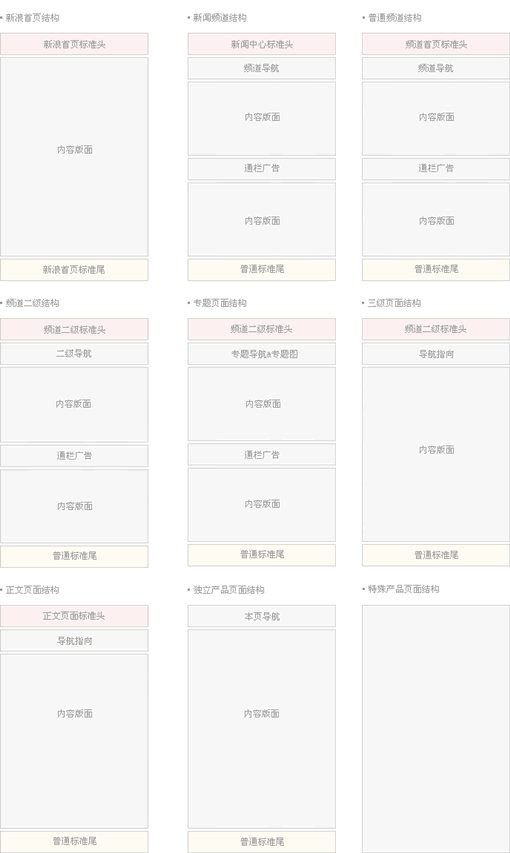This screenshot has width=510, height=853.
Task: Select 通栏广告 in 普通频道结构 layout
Action: click(436, 169)
